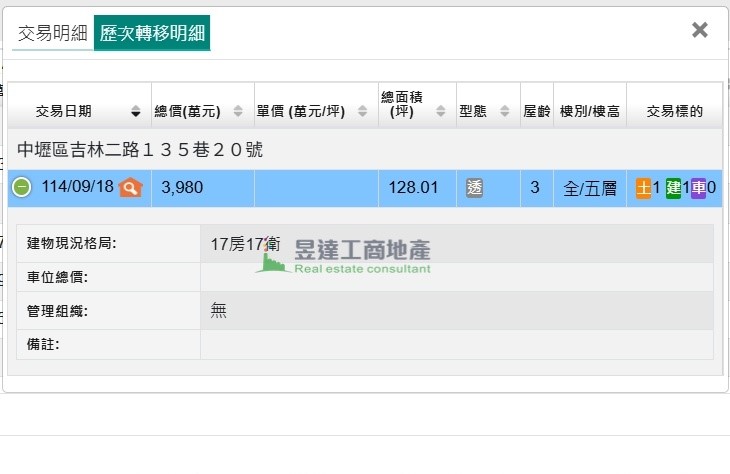The height and width of the screenshot is (474, 730).
Task: Collapse the 114/09/18 row with green minus
Action: [x=22, y=187]
